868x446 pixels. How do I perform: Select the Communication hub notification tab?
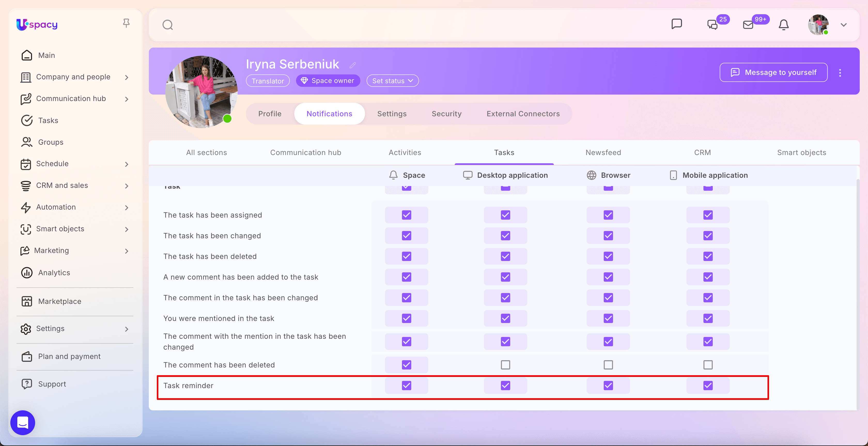click(306, 152)
